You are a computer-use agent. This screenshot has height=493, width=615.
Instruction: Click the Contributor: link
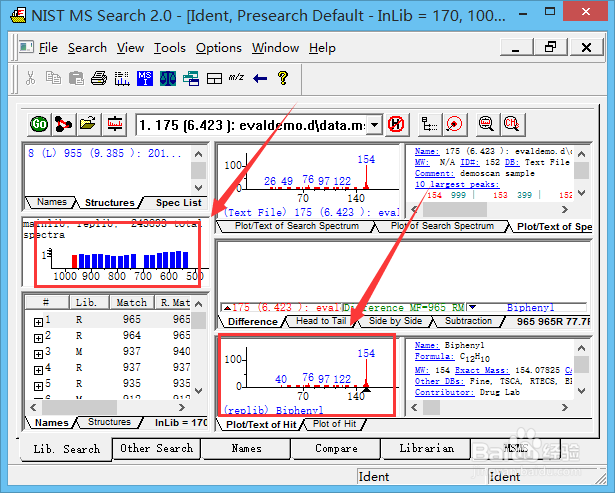(x=444, y=392)
